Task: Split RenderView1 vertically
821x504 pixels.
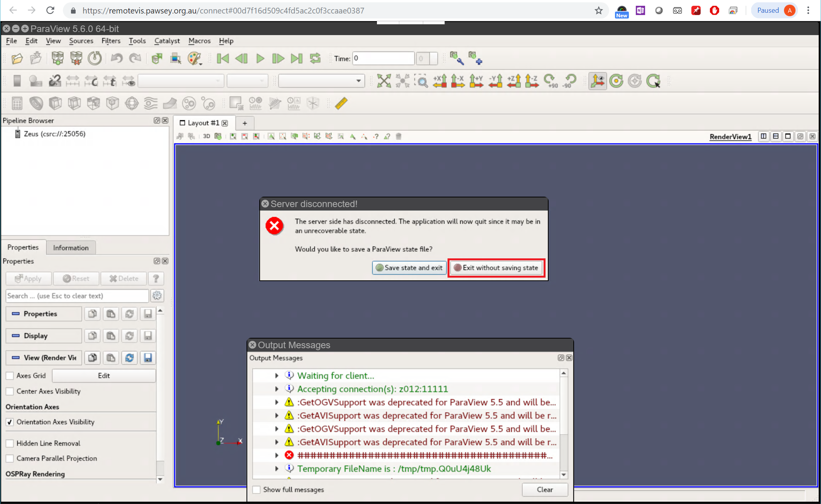Action: tap(776, 136)
